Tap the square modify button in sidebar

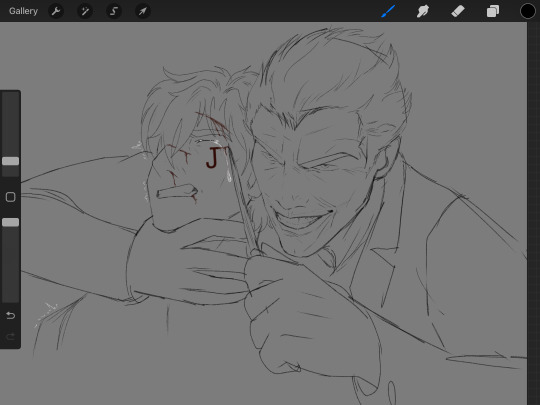[x=10, y=197]
